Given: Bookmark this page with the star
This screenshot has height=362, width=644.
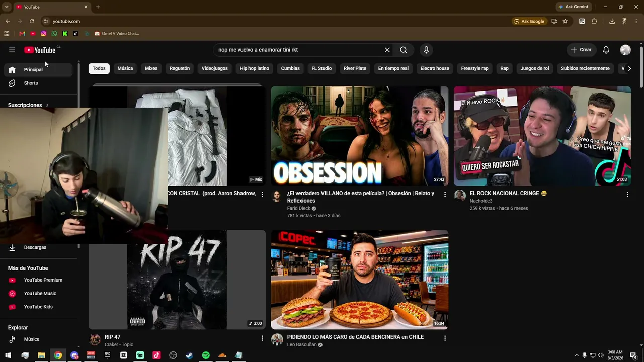Looking at the screenshot, I should pyautogui.click(x=565, y=21).
